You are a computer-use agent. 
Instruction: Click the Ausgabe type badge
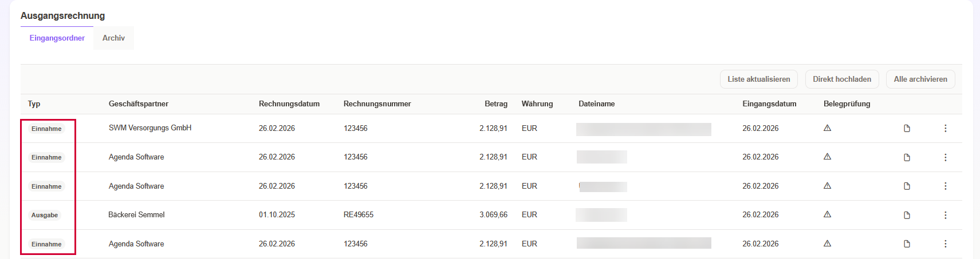(x=45, y=216)
